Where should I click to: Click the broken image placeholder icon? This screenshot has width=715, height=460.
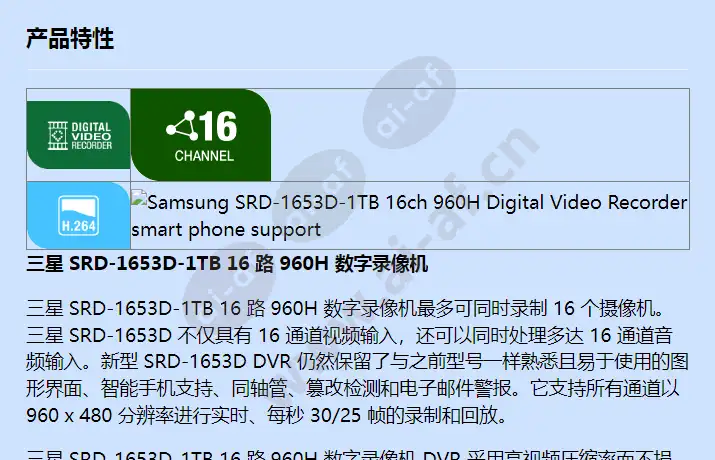point(139,199)
